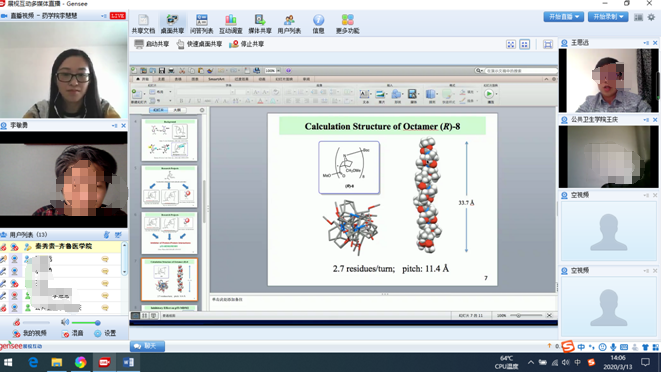Click 启动共享 start sharing
This screenshot has width=661, height=376.
tap(152, 44)
